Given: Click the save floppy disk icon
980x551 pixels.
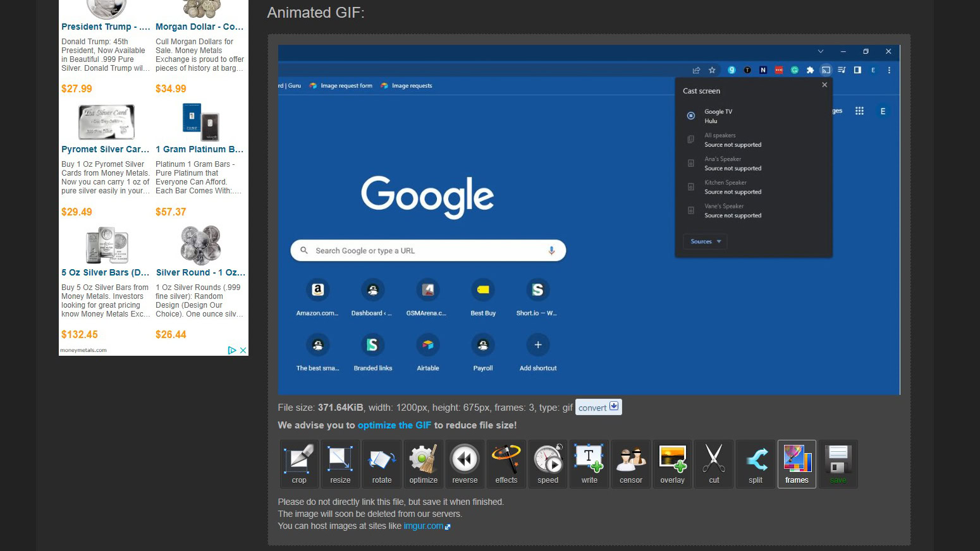Looking at the screenshot, I should 838,464.
